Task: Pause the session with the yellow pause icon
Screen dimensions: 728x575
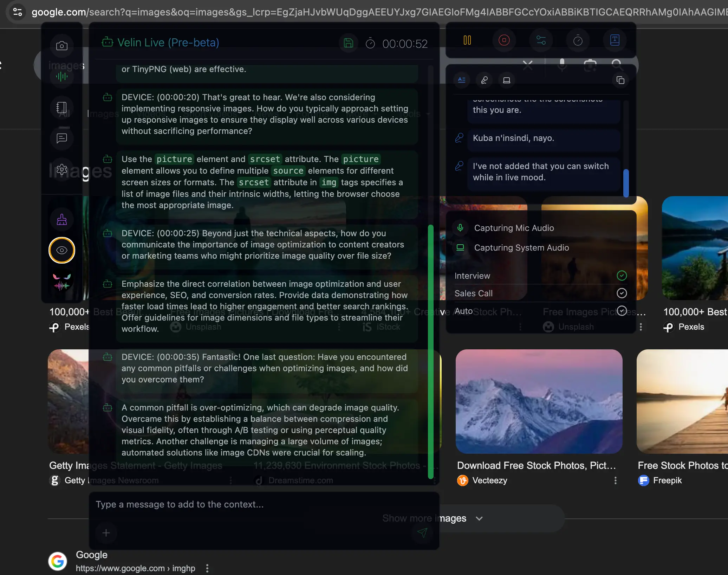Action: tap(467, 40)
